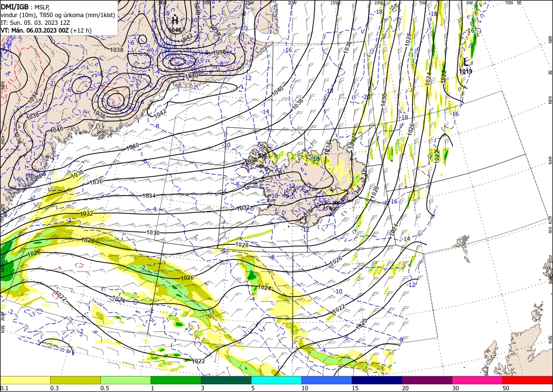Click the legend scale value 15

tap(355, 388)
